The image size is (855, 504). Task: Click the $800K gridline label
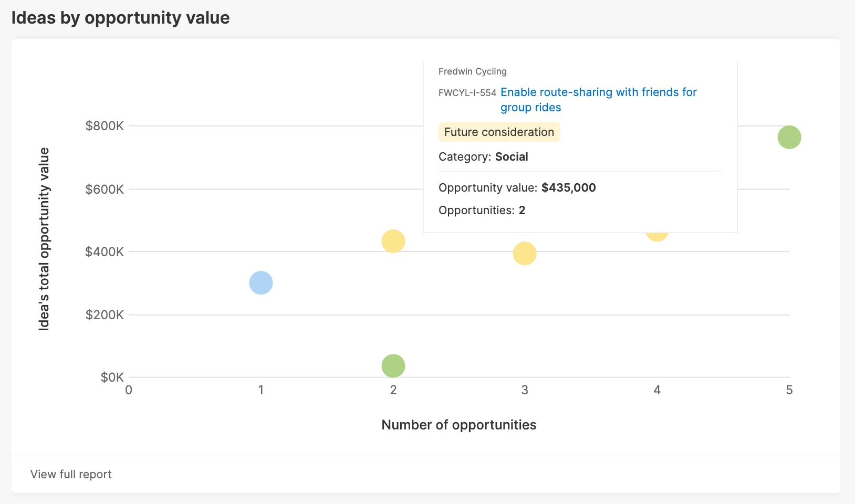106,125
